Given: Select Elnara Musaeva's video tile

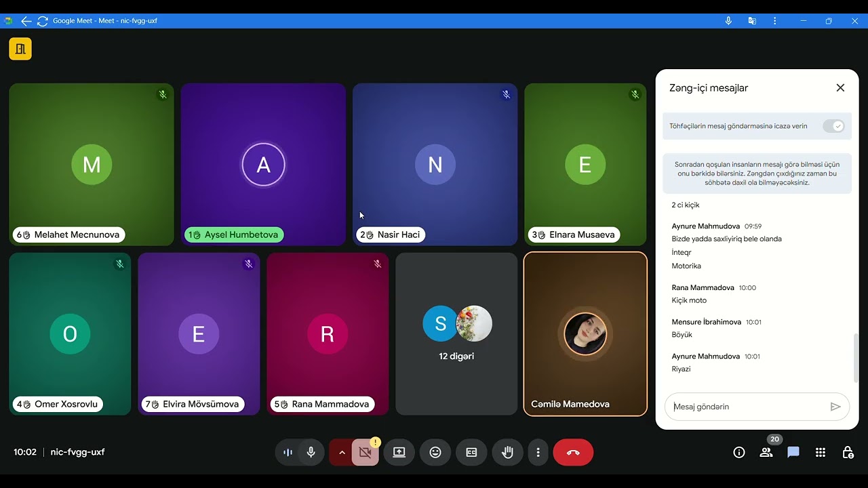Looking at the screenshot, I should point(585,165).
